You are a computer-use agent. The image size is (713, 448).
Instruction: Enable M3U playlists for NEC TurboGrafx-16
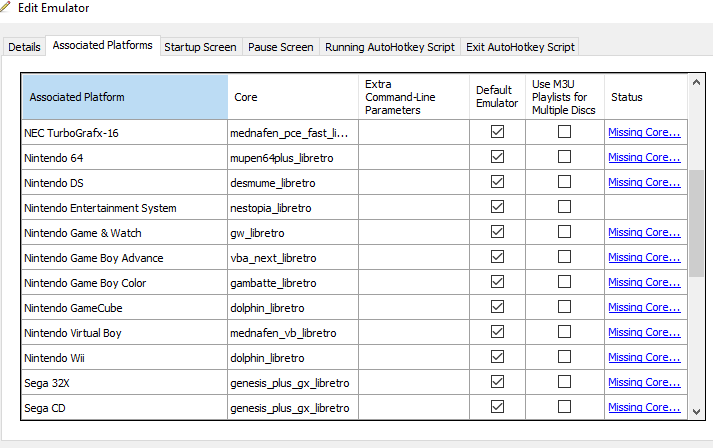564,132
